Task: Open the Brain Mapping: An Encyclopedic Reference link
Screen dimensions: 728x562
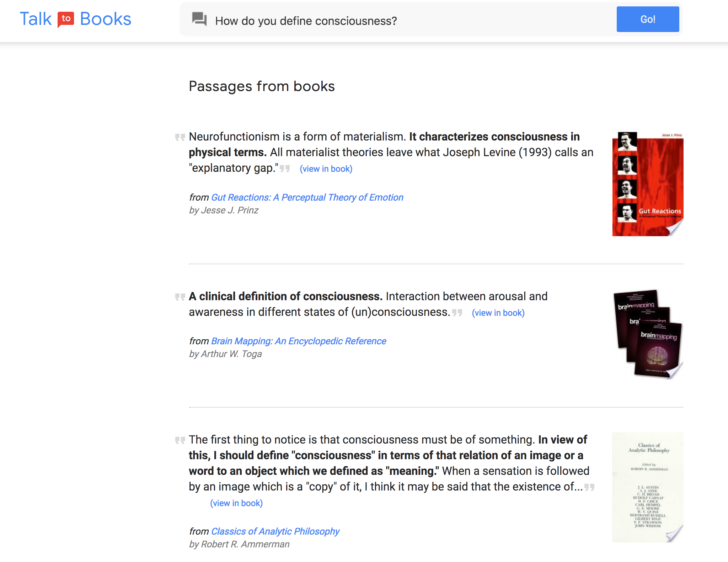Action: point(299,341)
